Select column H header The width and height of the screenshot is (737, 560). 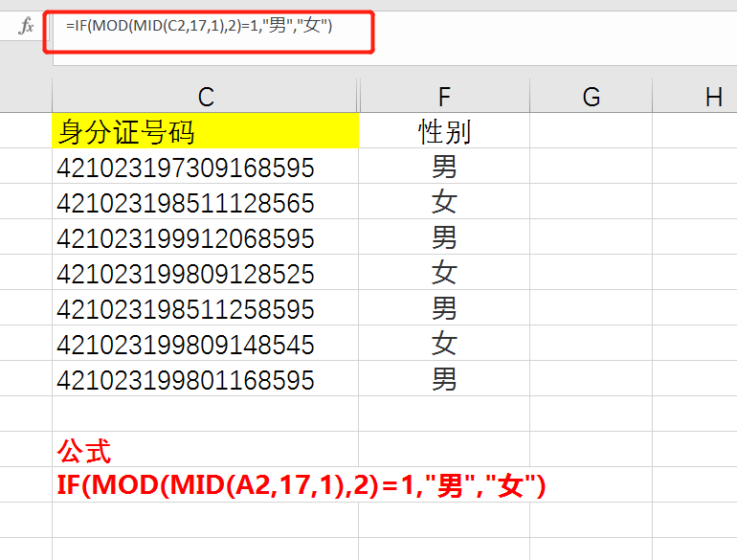coord(695,97)
